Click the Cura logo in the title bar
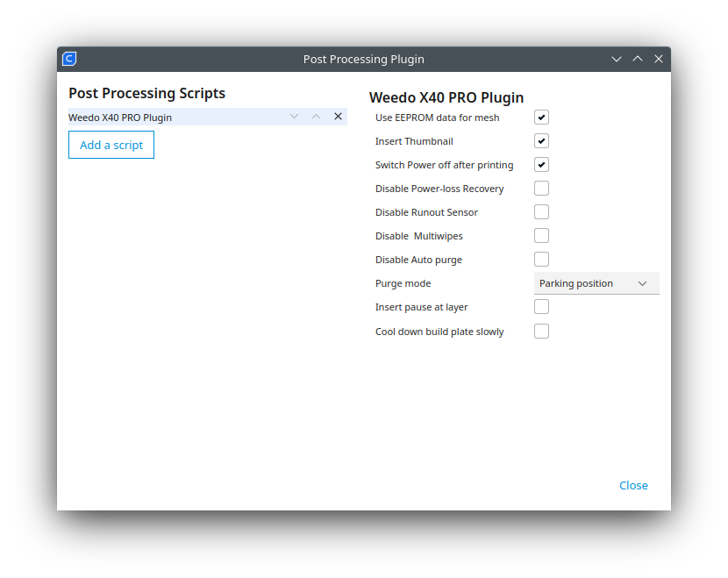 tap(68, 59)
